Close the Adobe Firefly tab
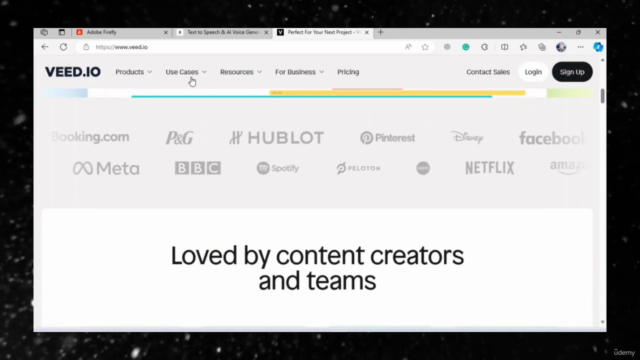Image resolution: width=640 pixels, height=360 pixels. tap(166, 32)
